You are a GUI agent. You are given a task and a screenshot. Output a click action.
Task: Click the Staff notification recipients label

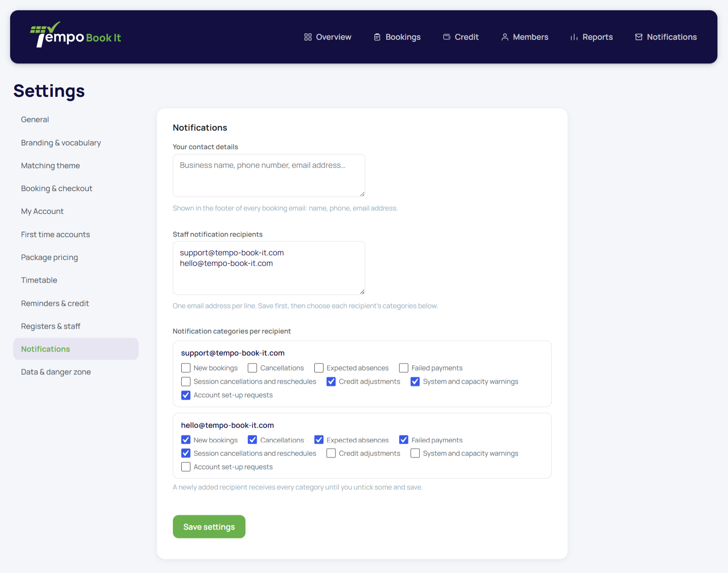[218, 235]
